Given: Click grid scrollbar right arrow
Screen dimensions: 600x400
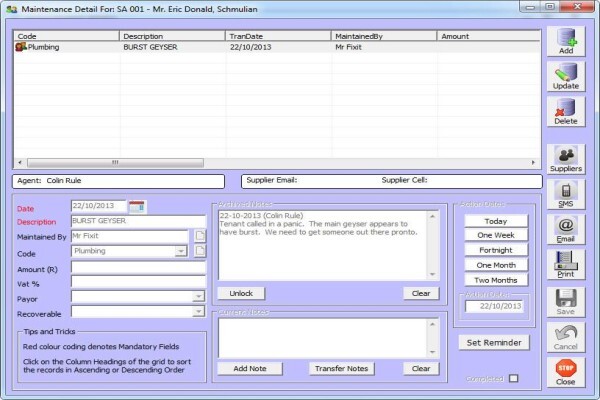Looking at the screenshot, I should pos(533,163).
